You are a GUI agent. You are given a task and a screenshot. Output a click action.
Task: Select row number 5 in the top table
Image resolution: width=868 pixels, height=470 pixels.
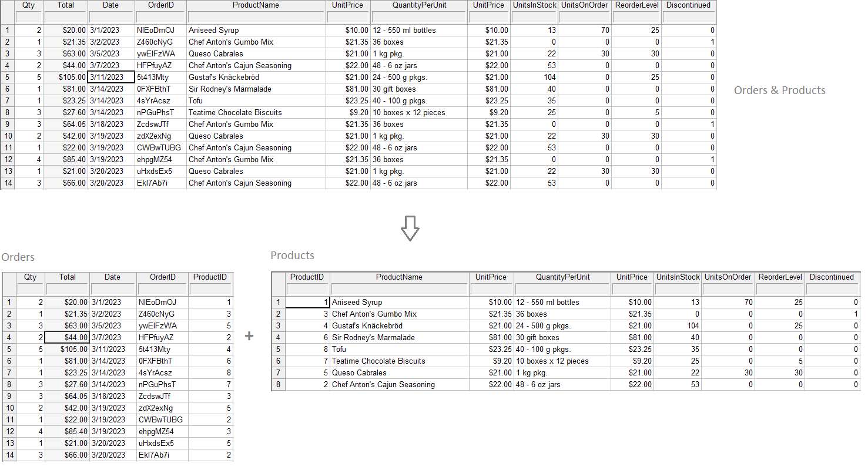tap(8, 77)
